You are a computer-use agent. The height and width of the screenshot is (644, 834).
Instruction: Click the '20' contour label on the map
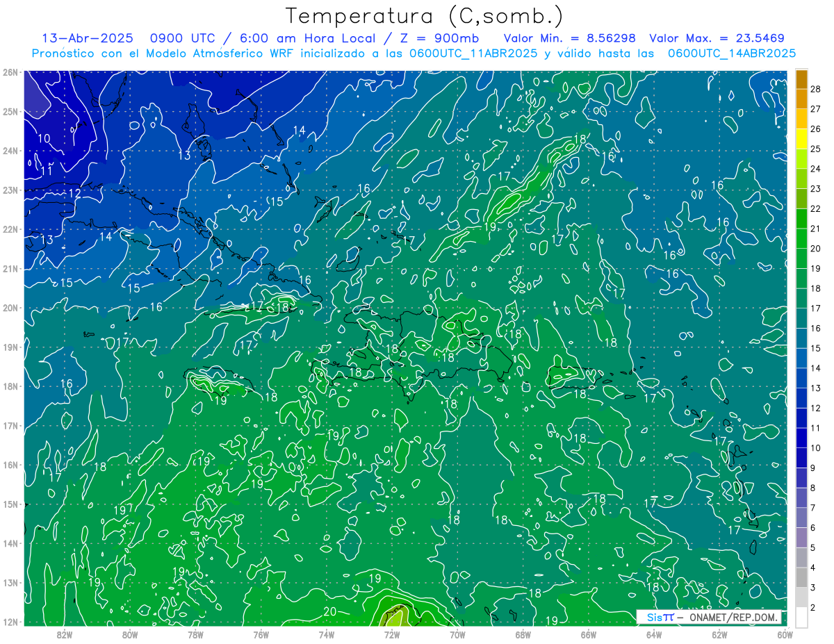330,611
